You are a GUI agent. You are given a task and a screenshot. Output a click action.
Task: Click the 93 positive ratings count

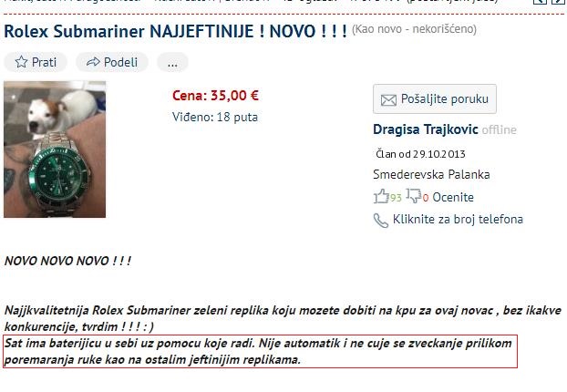click(x=396, y=198)
